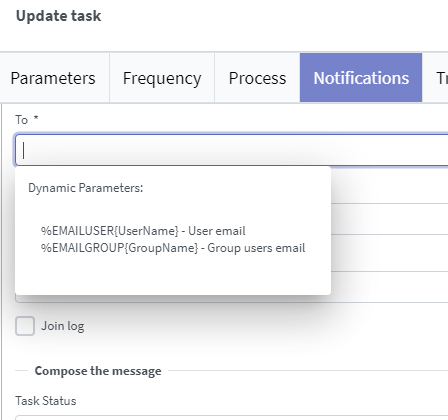This screenshot has width=448, height=420.
Task: Click the %EMAILGROUP{GroupName} dynamic parameter text
Action: 119,248
